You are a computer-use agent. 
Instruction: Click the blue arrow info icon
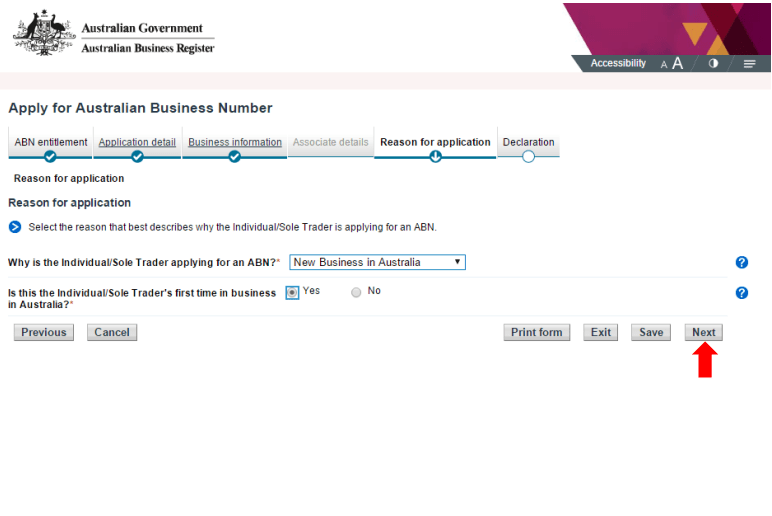pos(15,227)
